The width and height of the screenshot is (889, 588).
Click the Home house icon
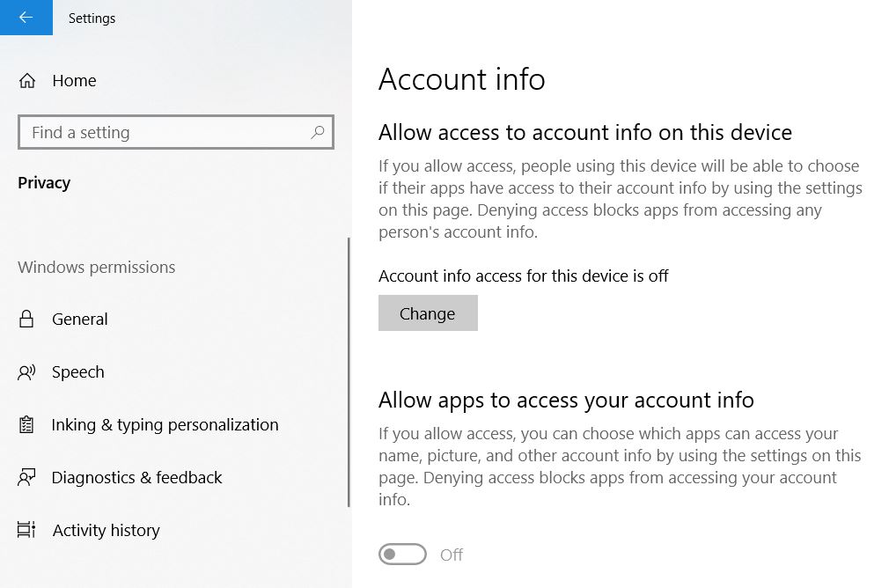pos(27,81)
